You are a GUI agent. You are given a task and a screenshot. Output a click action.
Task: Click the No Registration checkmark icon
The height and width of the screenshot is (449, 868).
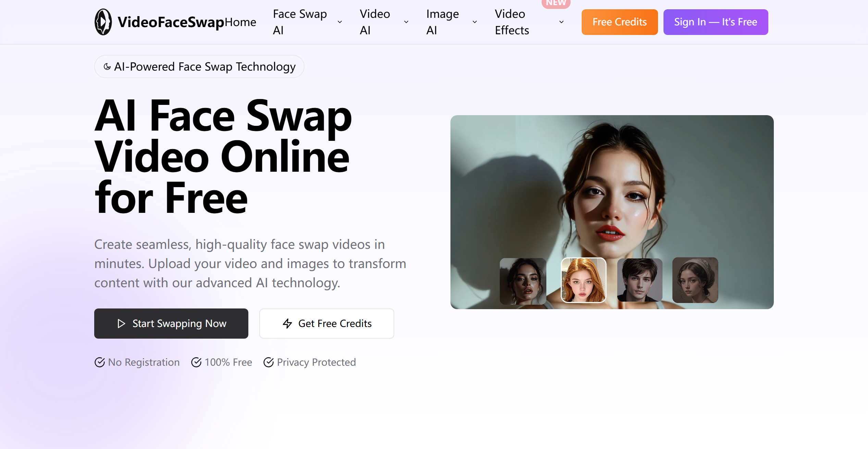click(100, 362)
